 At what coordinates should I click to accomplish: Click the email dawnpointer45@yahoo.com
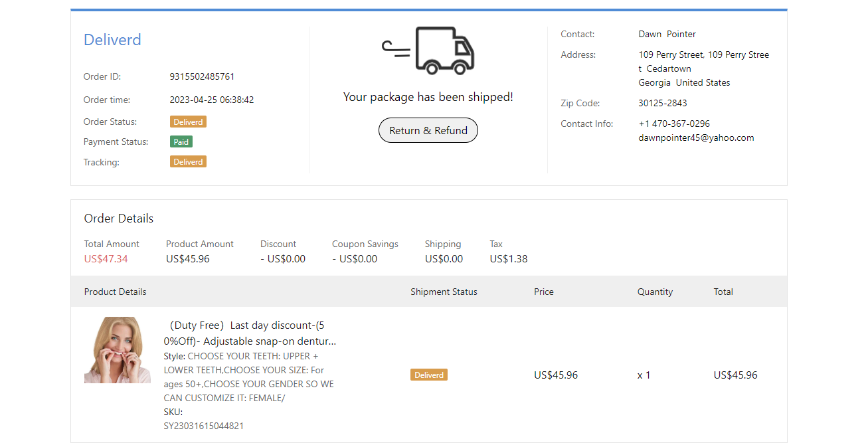(x=696, y=138)
